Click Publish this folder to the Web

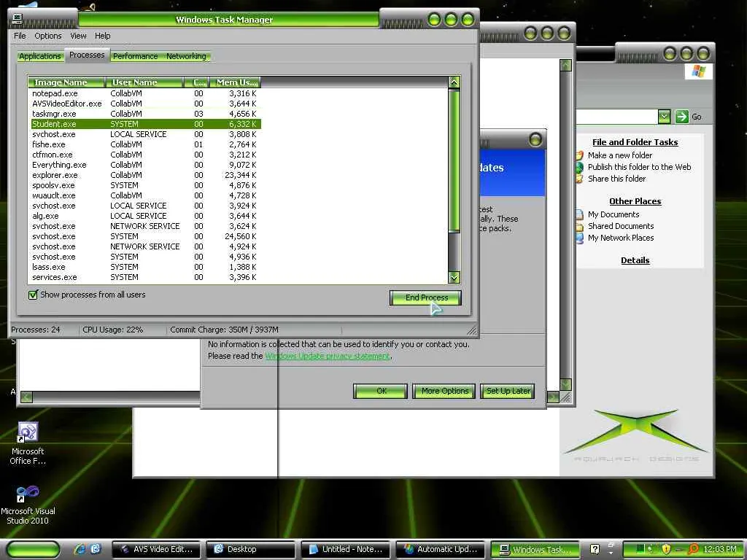point(639,167)
